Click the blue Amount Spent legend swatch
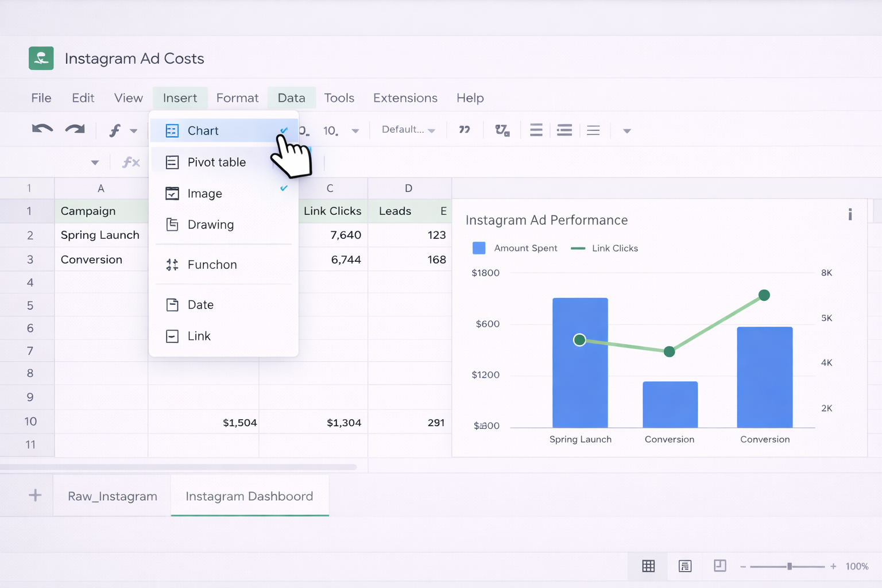882x588 pixels. pos(478,248)
